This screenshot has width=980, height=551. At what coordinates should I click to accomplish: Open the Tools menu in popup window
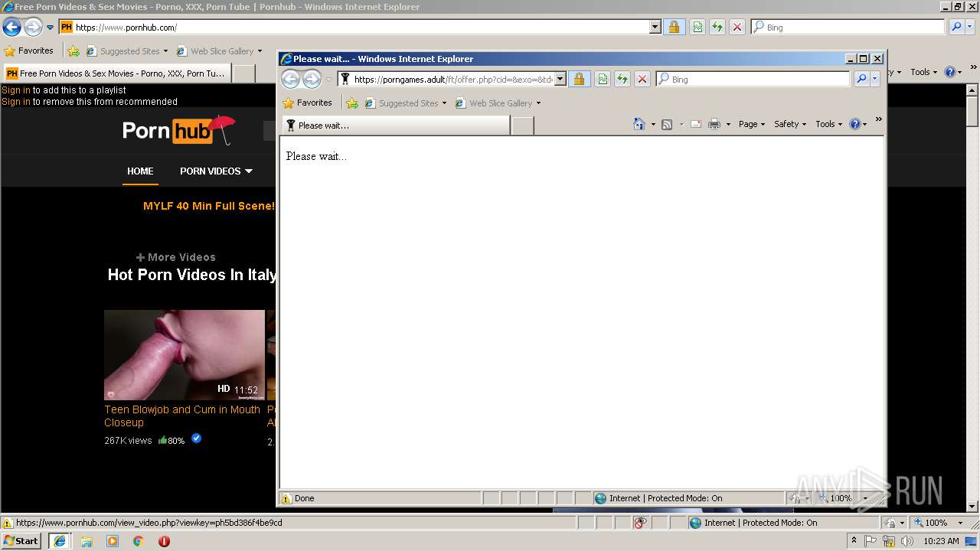coord(828,124)
